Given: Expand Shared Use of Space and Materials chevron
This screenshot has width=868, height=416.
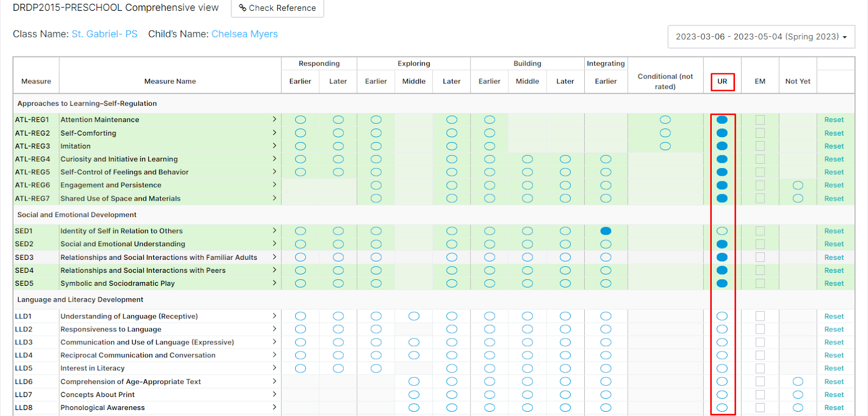Looking at the screenshot, I should pyautogui.click(x=274, y=198).
